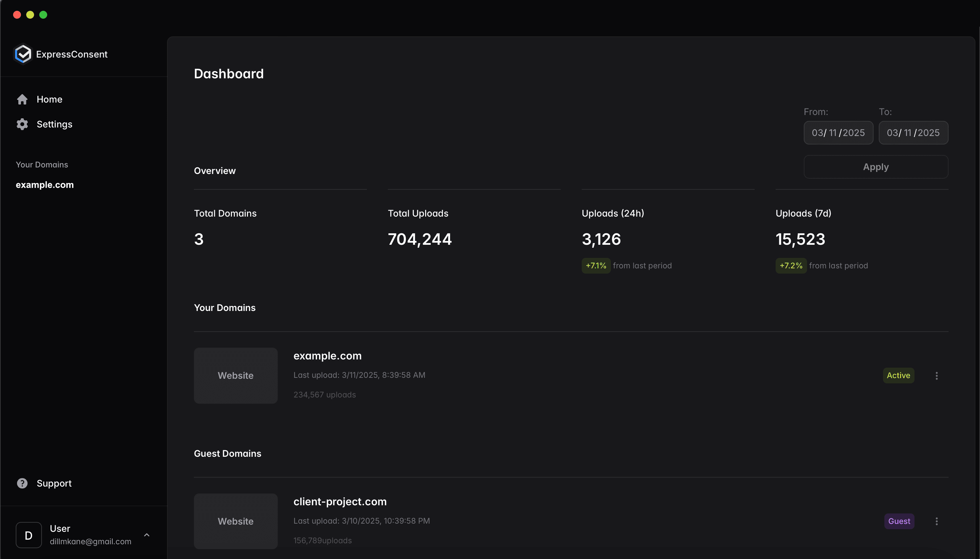Open the example.com domain title link

(327, 356)
